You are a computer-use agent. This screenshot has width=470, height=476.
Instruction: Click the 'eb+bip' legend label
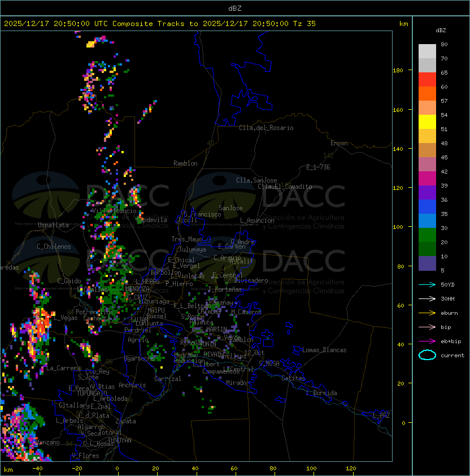(x=451, y=341)
